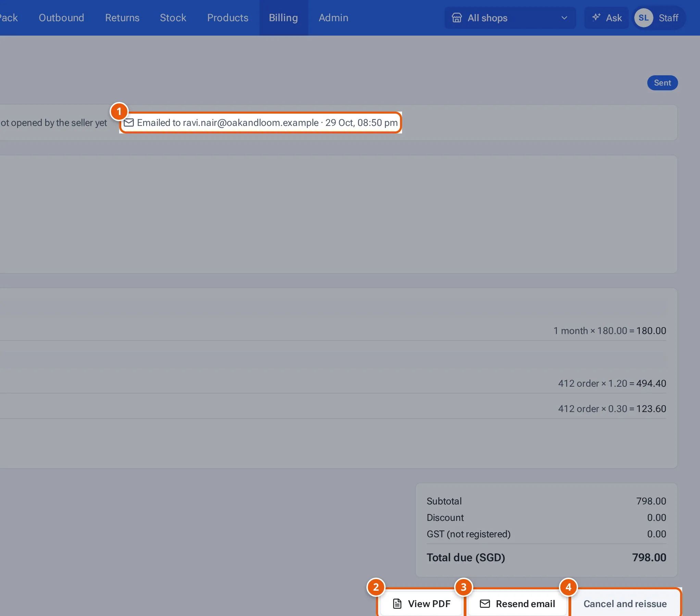This screenshot has height=616, width=700.
Task: Click the sparkle icon beside Ask
Action: pyautogui.click(x=596, y=17)
